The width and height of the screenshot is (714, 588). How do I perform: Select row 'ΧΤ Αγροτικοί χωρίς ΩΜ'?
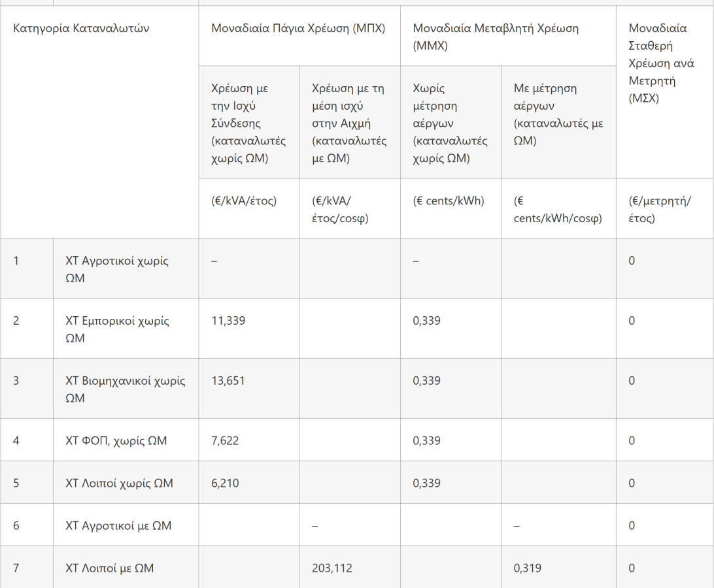pyautogui.click(x=117, y=269)
